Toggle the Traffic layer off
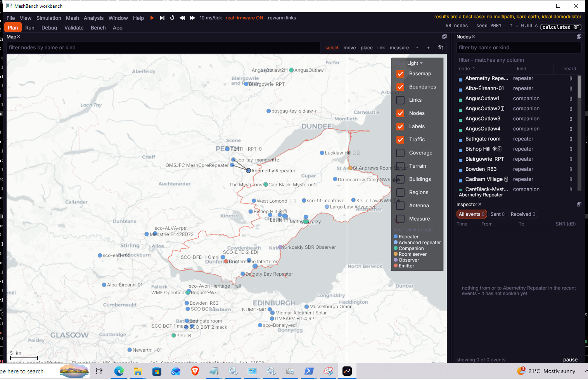Image resolution: width=588 pixels, height=380 pixels. (x=400, y=140)
